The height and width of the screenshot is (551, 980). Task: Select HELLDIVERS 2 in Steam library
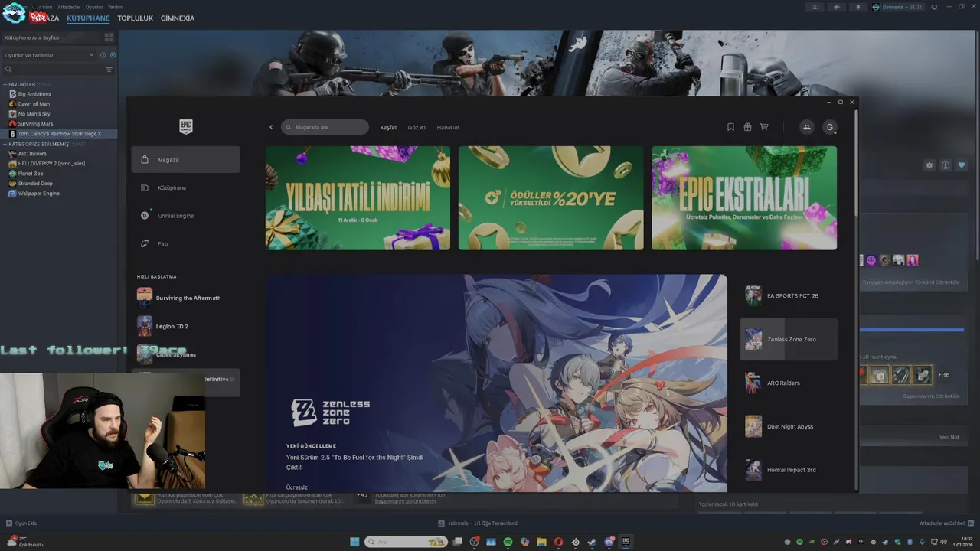point(51,164)
